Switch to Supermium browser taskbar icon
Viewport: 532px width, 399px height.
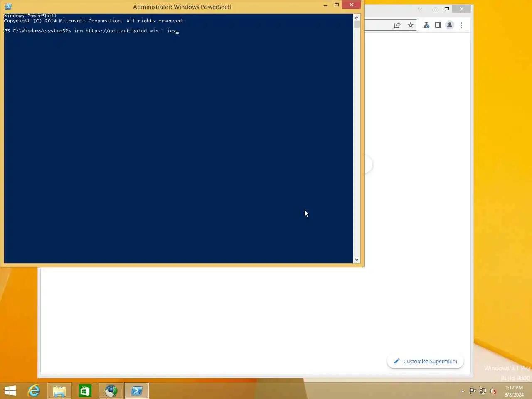(111, 391)
